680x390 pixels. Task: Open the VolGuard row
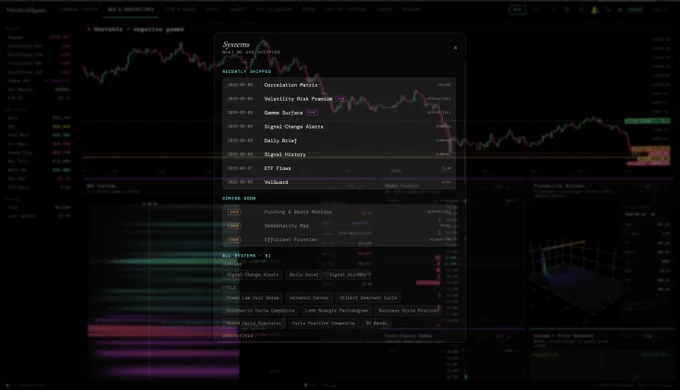(339, 182)
